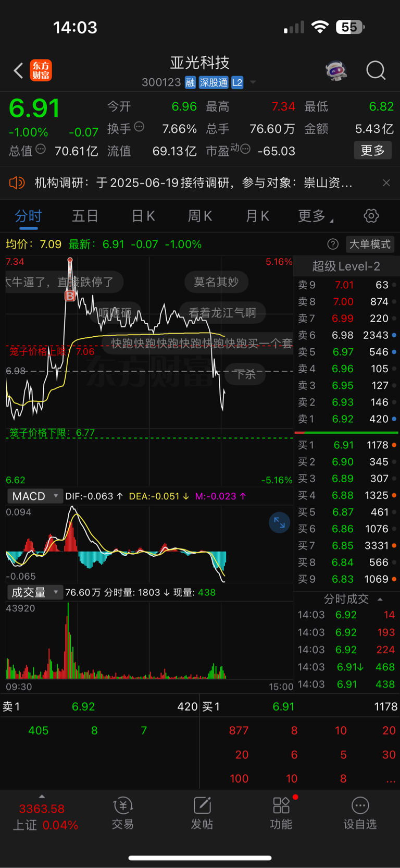
Task: Tap the 市盈 info circle icon
Action: tap(245, 149)
